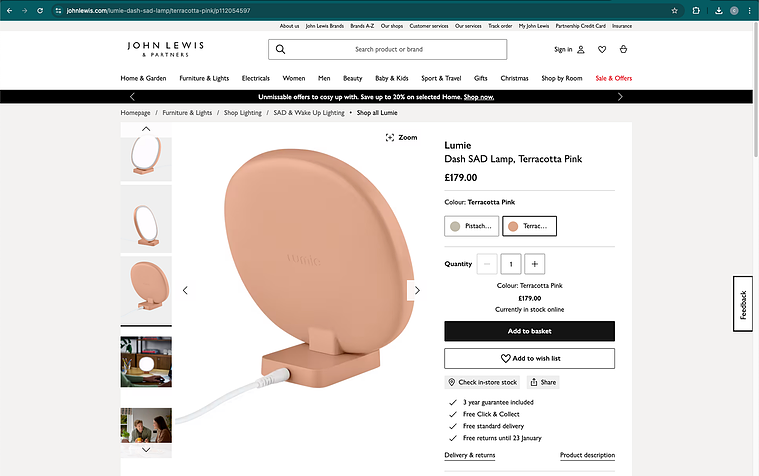This screenshot has height=476, width=759.
Task: Select thumbnail of lamp on desk scene
Action: tap(146, 362)
